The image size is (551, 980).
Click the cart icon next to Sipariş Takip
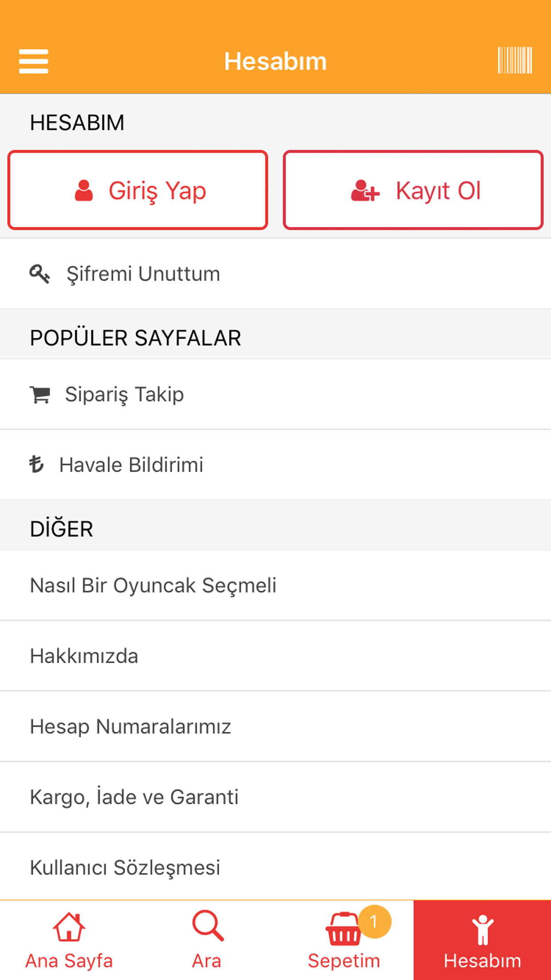pyautogui.click(x=40, y=395)
